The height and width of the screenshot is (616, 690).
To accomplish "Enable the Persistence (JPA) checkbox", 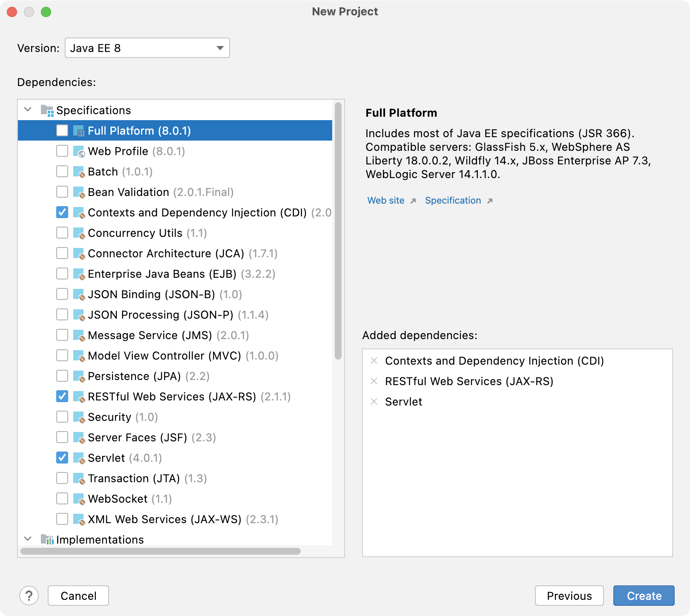I will point(62,376).
